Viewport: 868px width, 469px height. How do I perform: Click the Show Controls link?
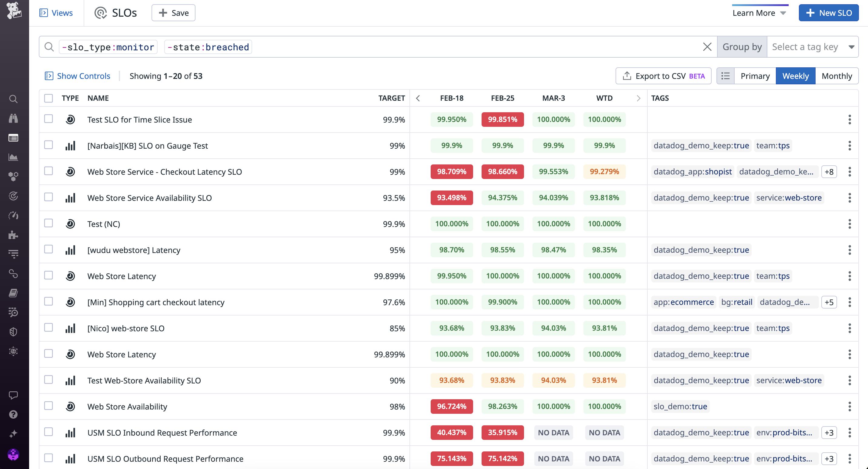click(x=78, y=76)
